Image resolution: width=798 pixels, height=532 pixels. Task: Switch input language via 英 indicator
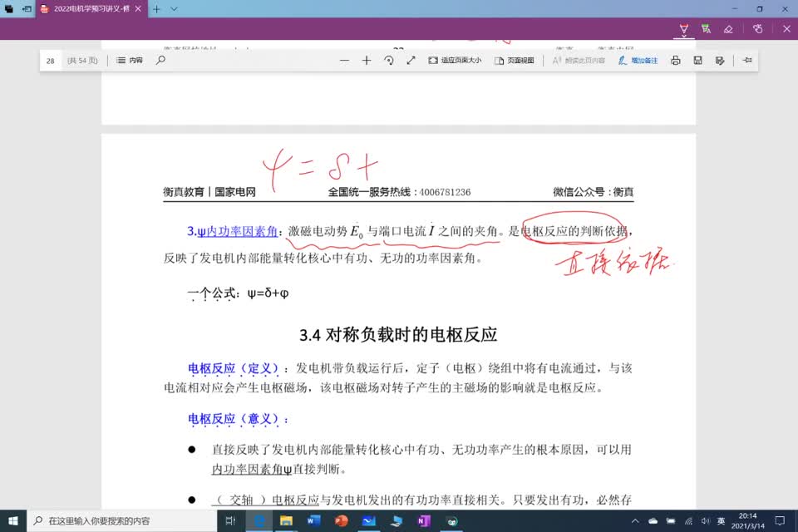click(722, 521)
